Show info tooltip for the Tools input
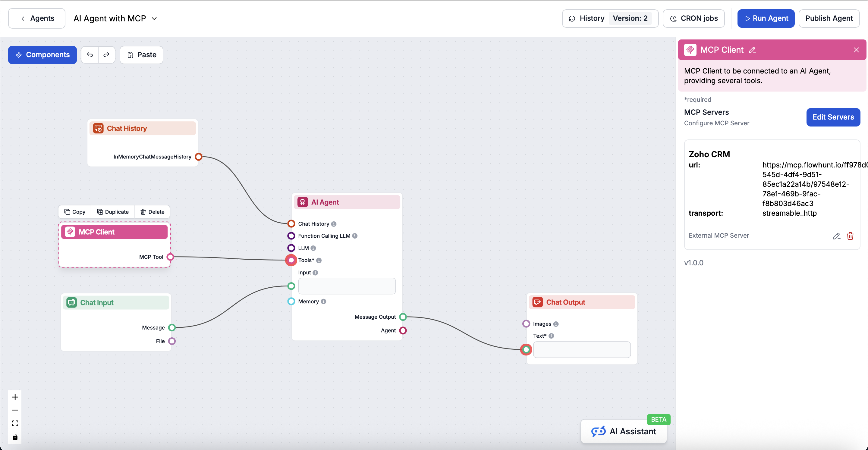 (319, 260)
